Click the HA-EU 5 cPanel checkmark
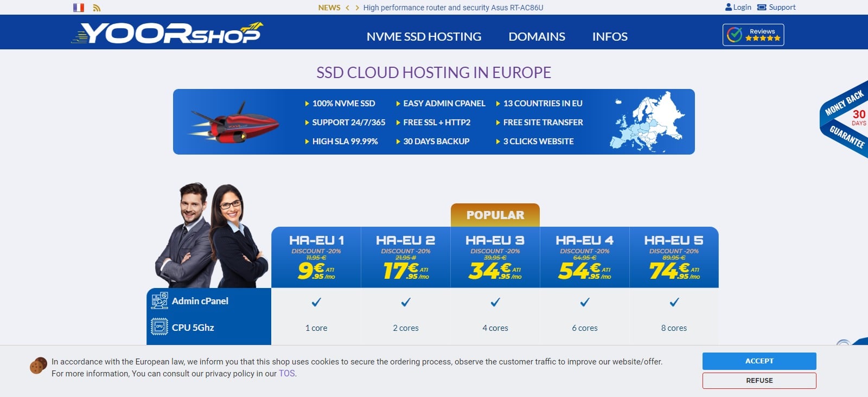 point(674,302)
